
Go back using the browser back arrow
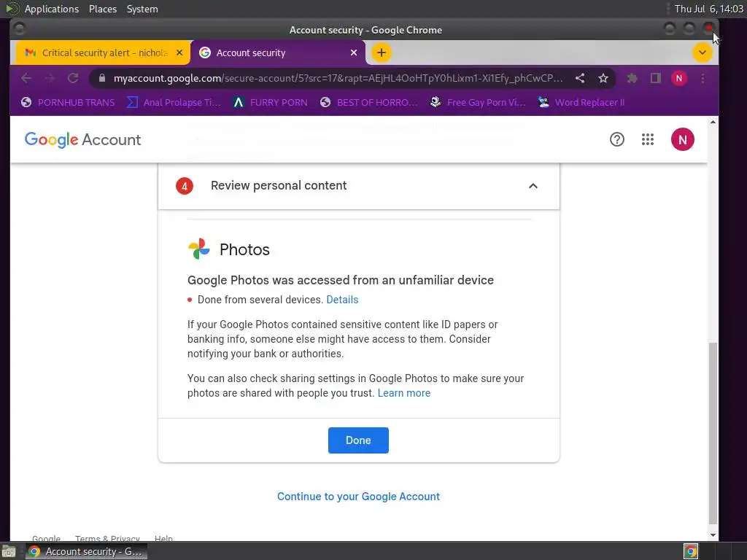coord(26,78)
